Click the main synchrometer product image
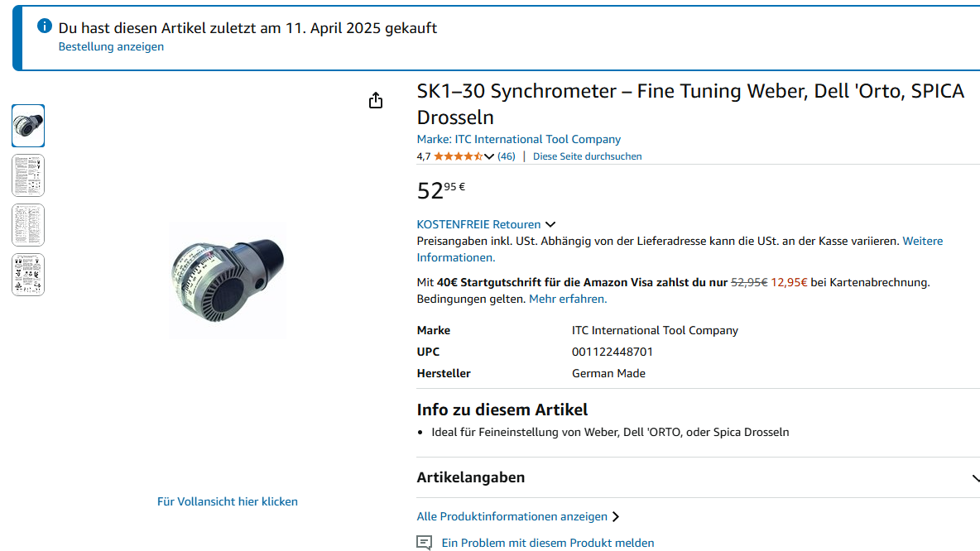The image size is (980, 551). click(x=228, y=281)
